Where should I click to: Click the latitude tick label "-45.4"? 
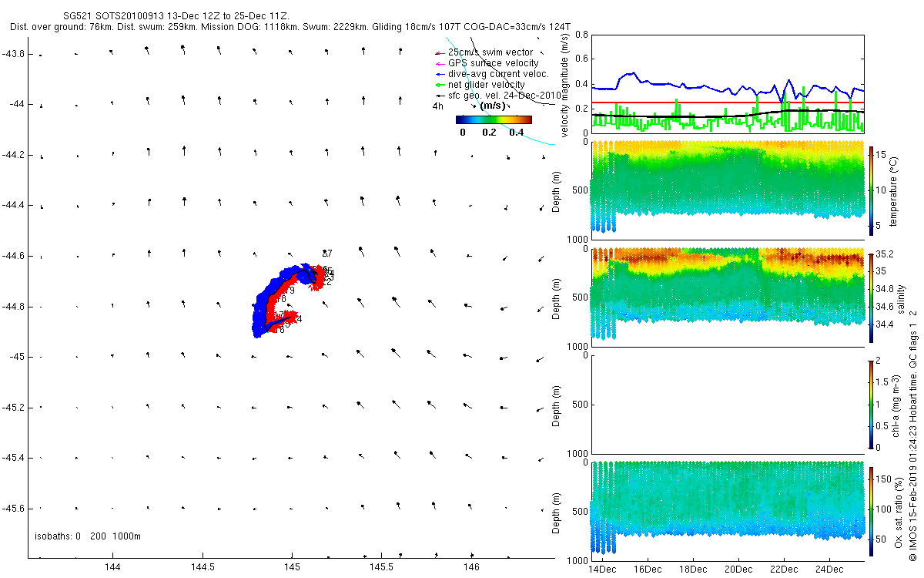14,458
